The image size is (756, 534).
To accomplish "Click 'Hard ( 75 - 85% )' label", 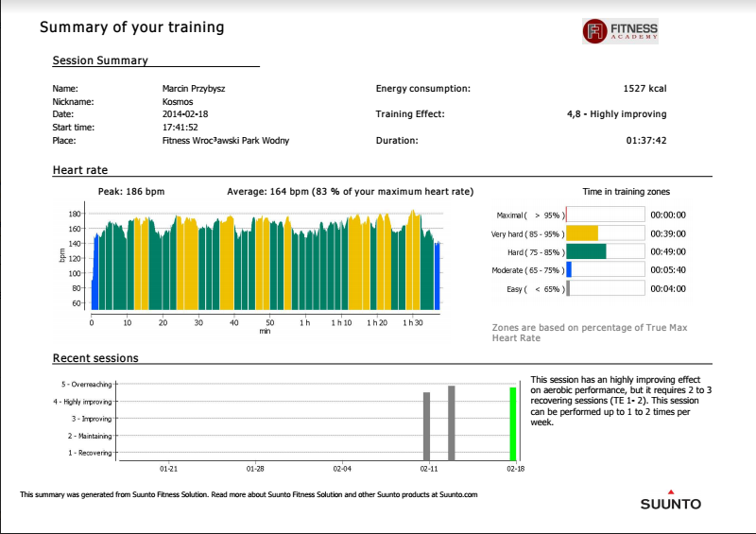I will coord(536,252).
